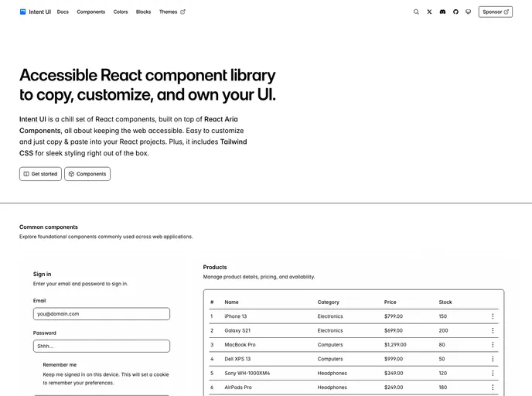The width and height of the screenshot is (532, 396).
Task: Open the Colors navigation item
Action: coord(121,12)
